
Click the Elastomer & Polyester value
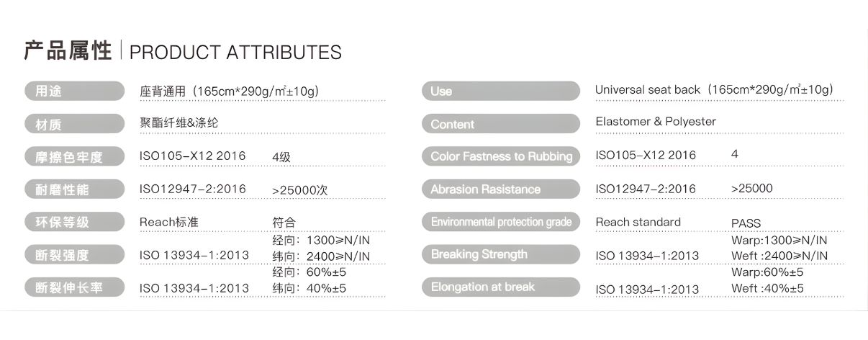tap(656, 122)
